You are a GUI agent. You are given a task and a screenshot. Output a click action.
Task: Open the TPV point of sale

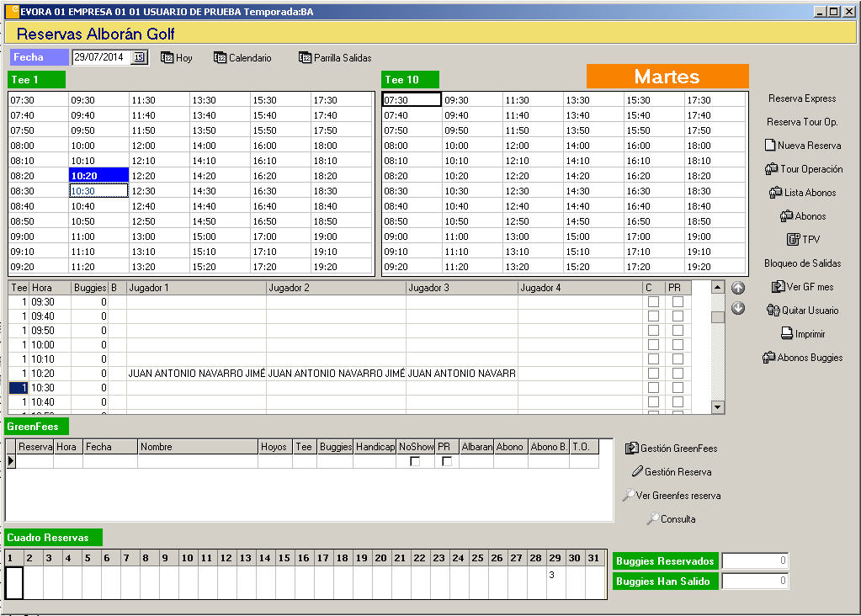click(x=802, y=240)
